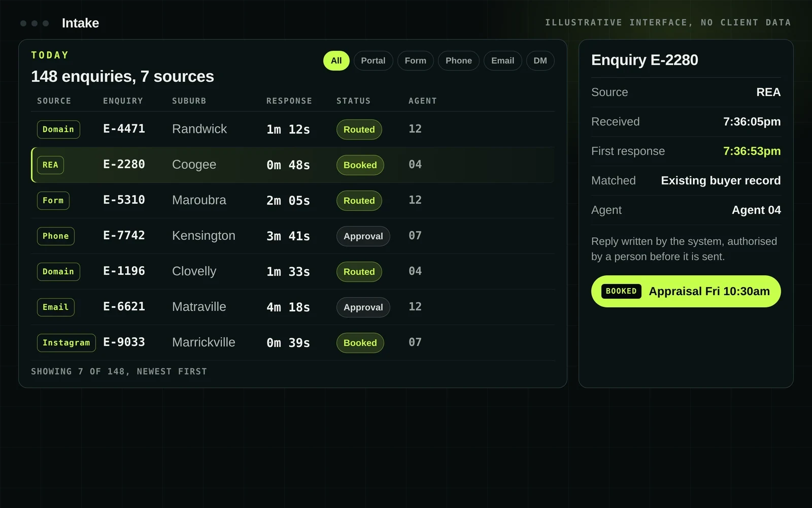Open enquiry E-5310
Image resolution: width=812 pixels, height=508 pixels.
tap(124, 200)
